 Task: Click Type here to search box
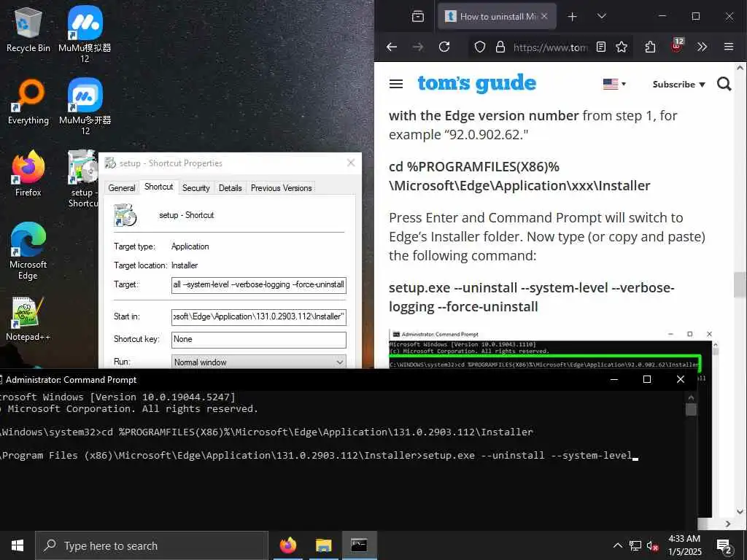click(152, 545)
